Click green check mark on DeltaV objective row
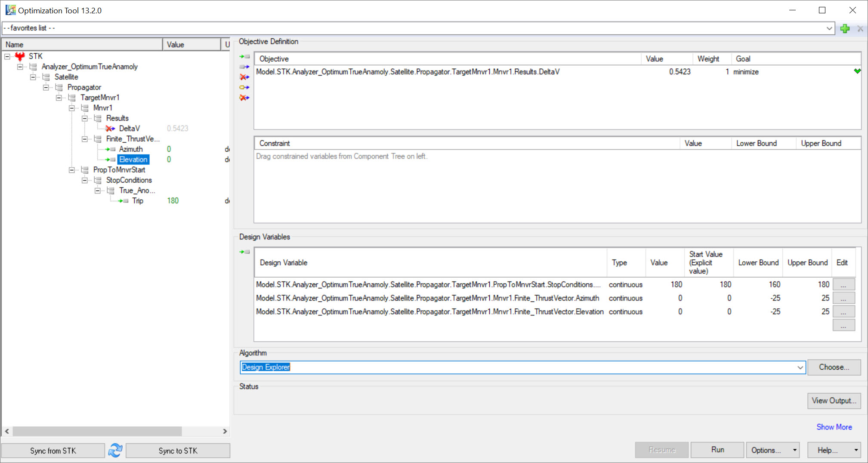This screenshot has height=463, width=868. point(857,71)
